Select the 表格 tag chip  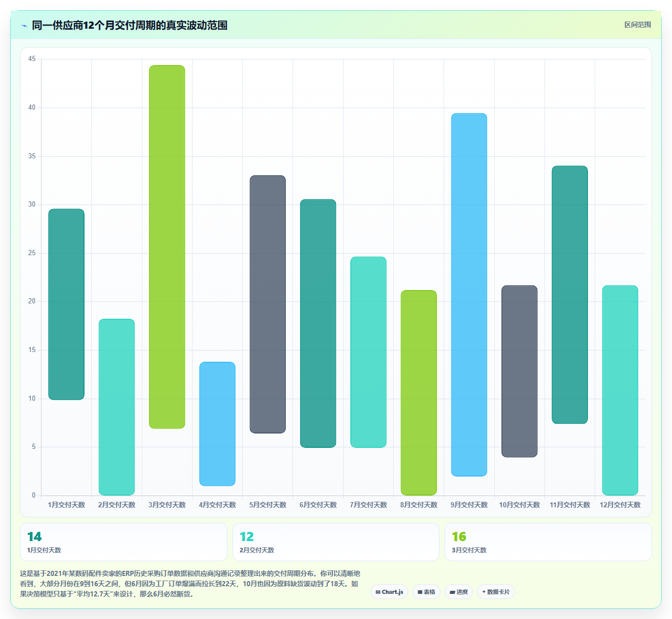click(x=426, y=592)
